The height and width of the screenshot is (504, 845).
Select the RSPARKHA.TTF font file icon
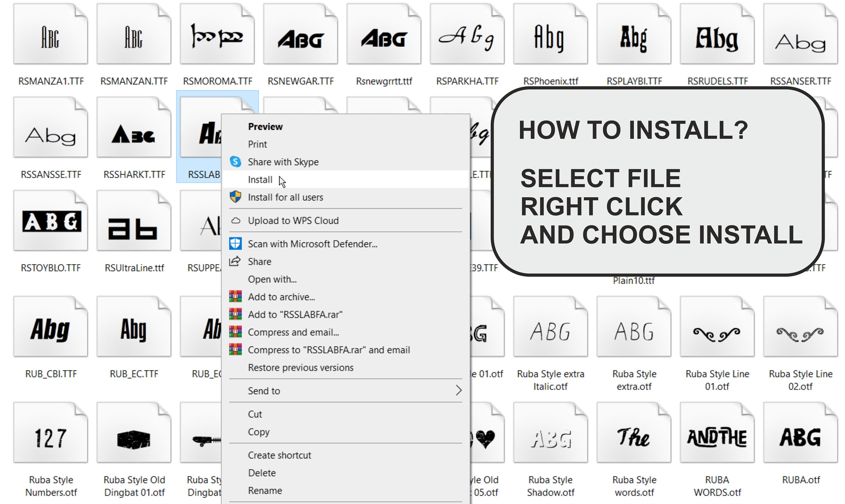467,34
